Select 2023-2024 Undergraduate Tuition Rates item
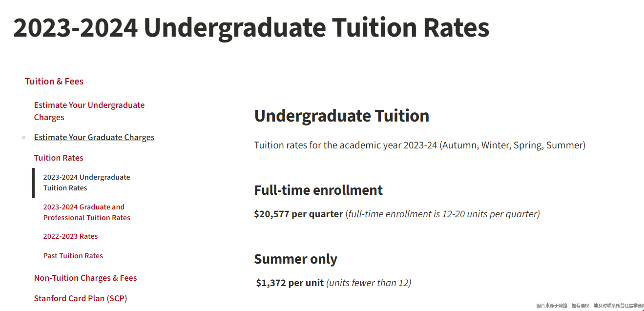 click(x=86, y=183)
